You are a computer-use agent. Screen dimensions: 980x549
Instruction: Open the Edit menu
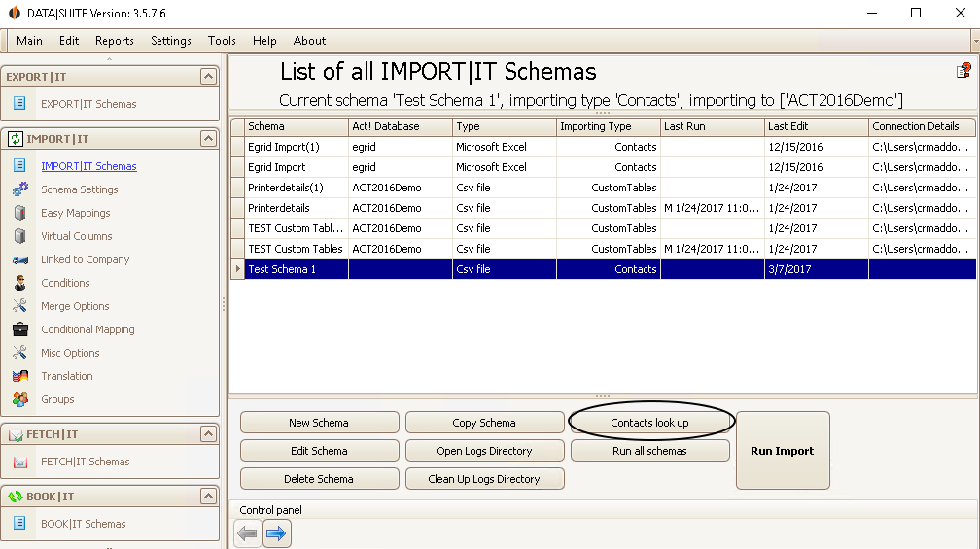(69, 41)
